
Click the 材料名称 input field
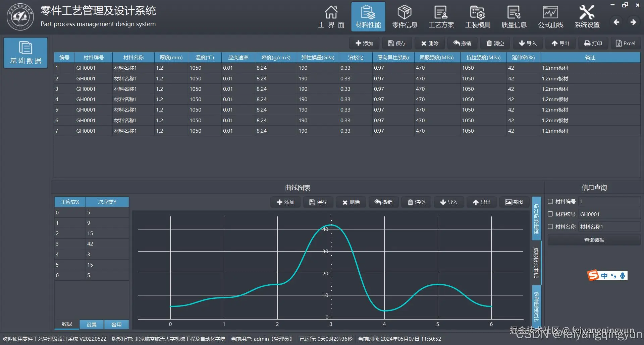pyautogui.click(x=609, y=226)
